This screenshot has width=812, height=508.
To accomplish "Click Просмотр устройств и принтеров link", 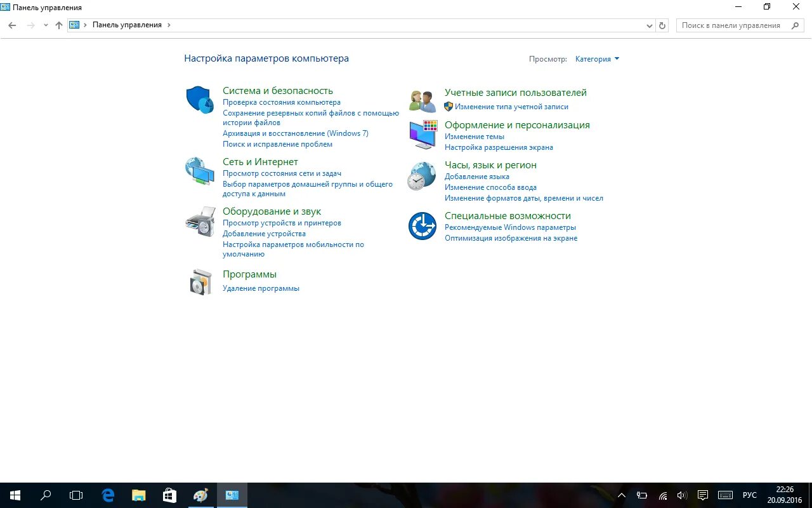I will point(282,223).
